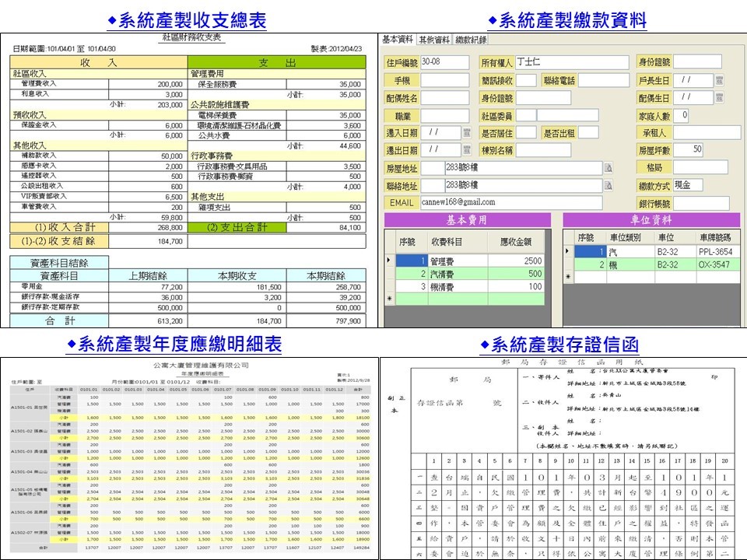Screen dimensions: 747x560
Task: Focus the 承租人 input field
Action: (x=707, y=132)
